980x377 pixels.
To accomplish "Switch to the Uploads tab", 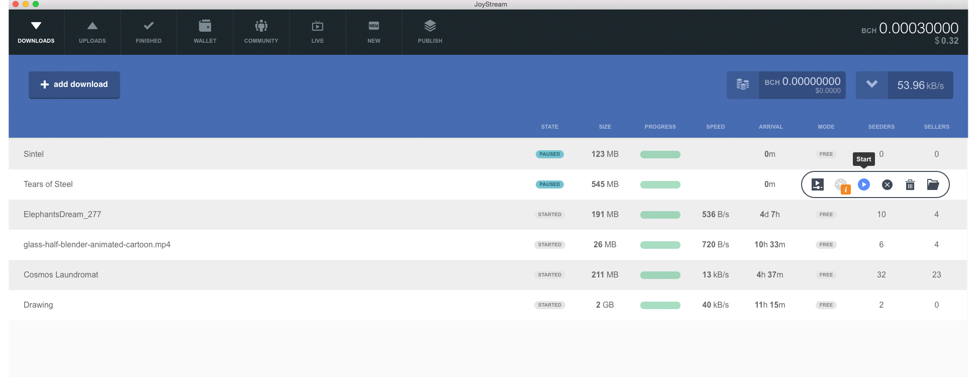I will [92, 32].
